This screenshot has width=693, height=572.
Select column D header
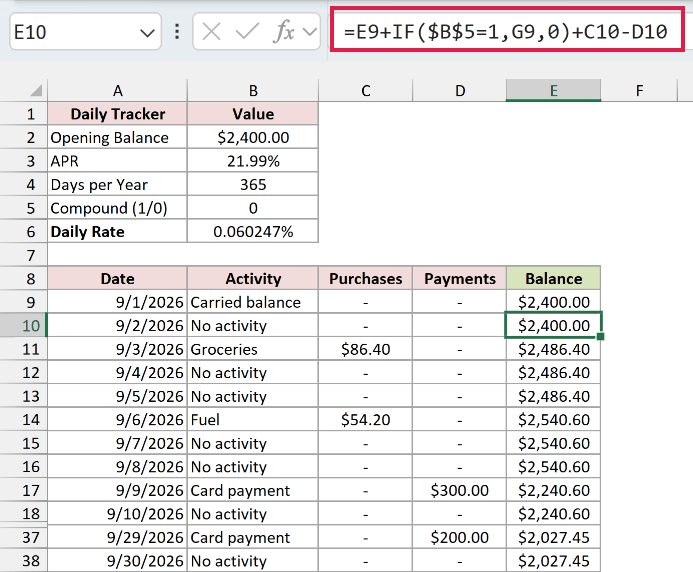point(460,91)
